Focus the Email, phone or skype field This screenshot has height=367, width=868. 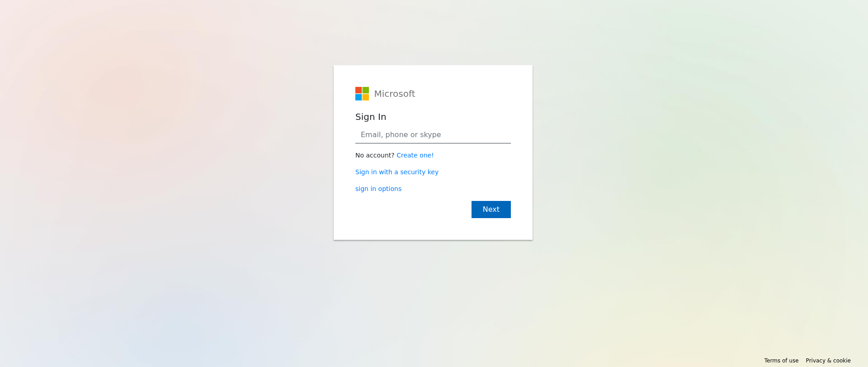click(x=433, y=135)
